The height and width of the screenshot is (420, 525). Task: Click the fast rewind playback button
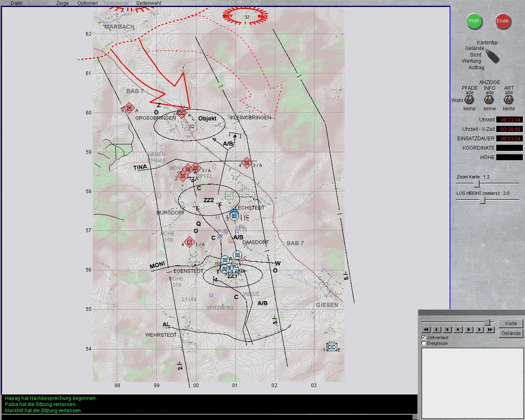point(426,329)
